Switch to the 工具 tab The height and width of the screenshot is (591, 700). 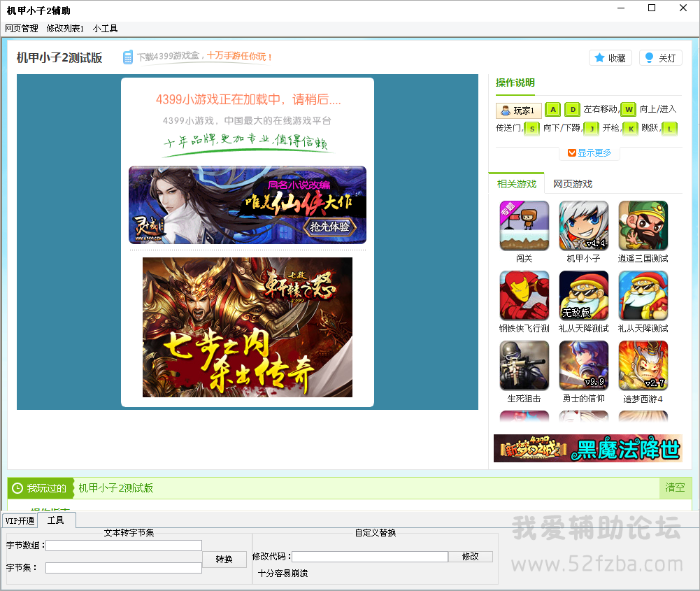(56, 520)
